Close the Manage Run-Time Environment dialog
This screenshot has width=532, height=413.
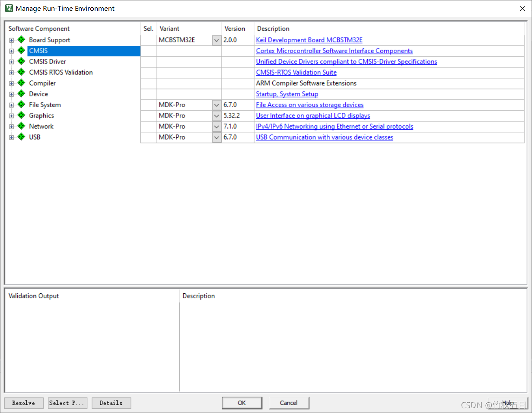tap(522, 8)
